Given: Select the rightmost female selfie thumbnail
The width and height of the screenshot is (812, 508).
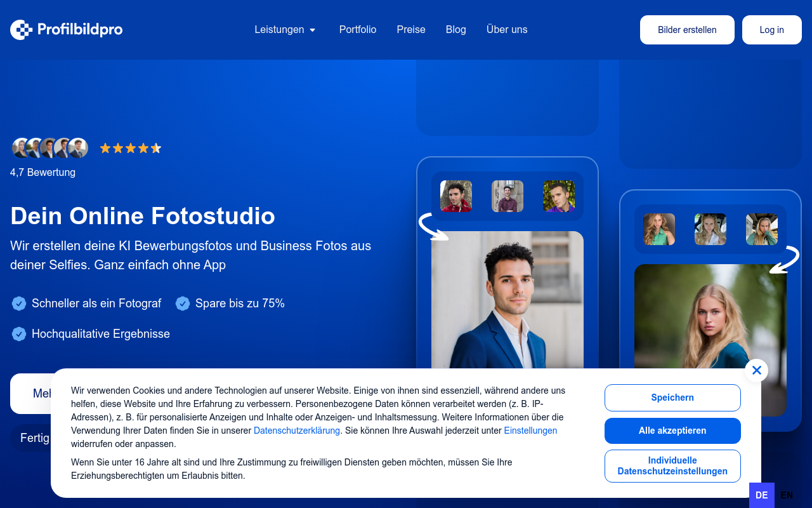Looking at the screenshot, I should 762,229.
